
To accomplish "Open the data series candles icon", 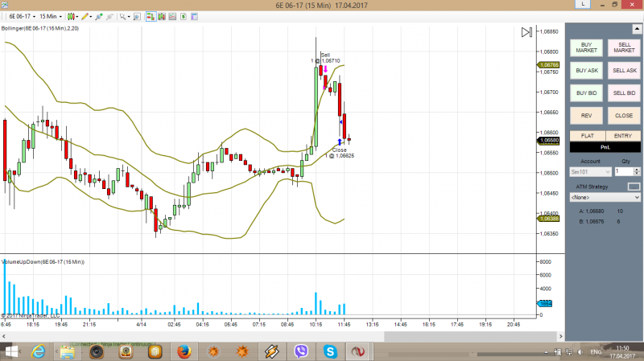I will (162, 16).
